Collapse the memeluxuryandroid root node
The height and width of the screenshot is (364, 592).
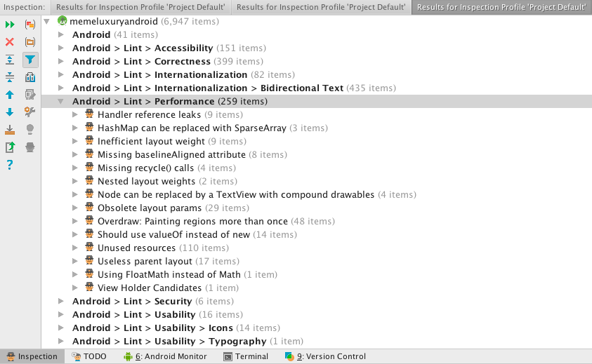click(x=47, y=22)
